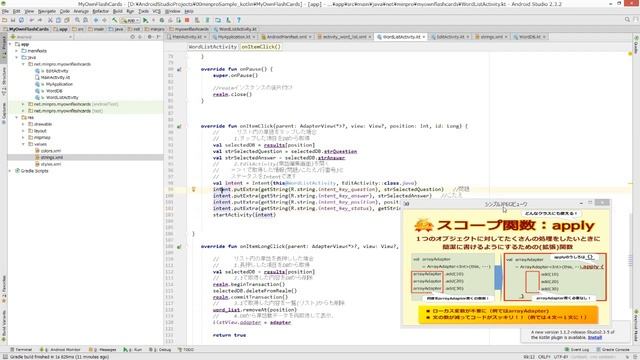Expand the androidTest package node

point(23,104)
